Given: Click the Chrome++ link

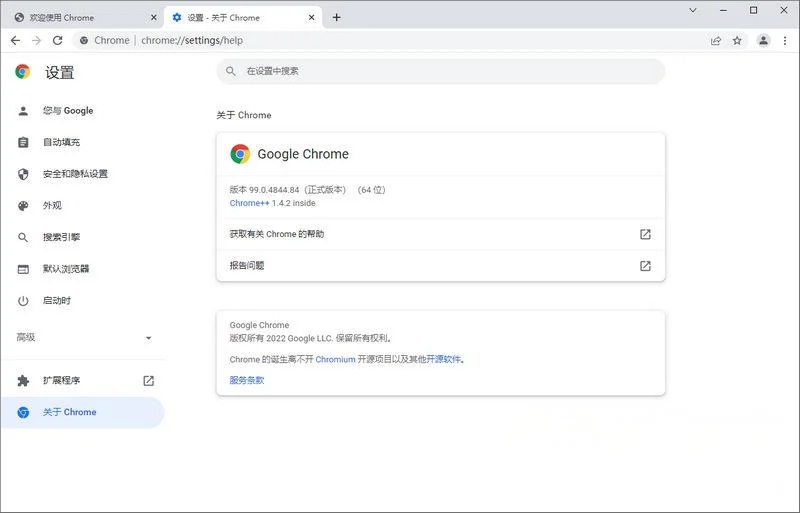Looking at the screenshot, I should click(249, 203).
